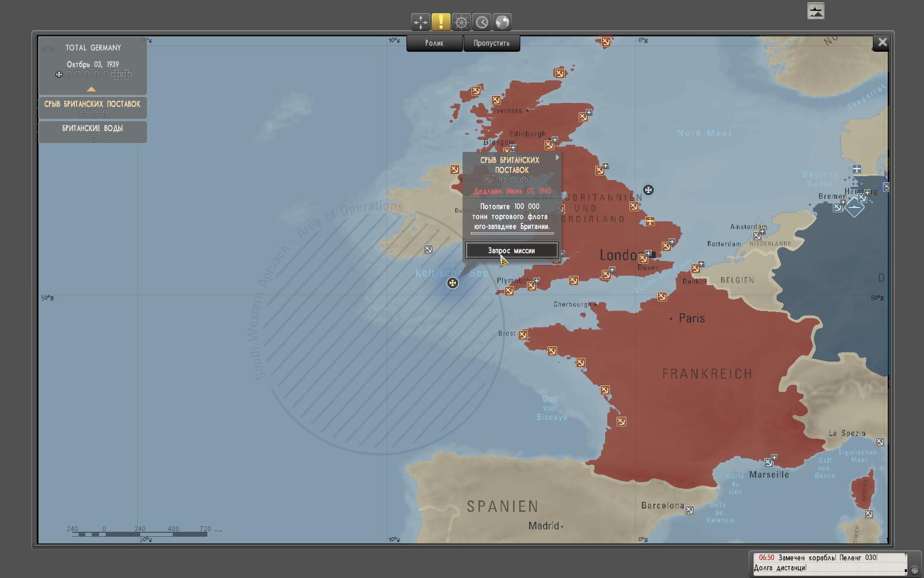Viewport: 924px width, 578px height.
Task: Click the airplane airbase icon north of Hamburg
Action: 857,169
